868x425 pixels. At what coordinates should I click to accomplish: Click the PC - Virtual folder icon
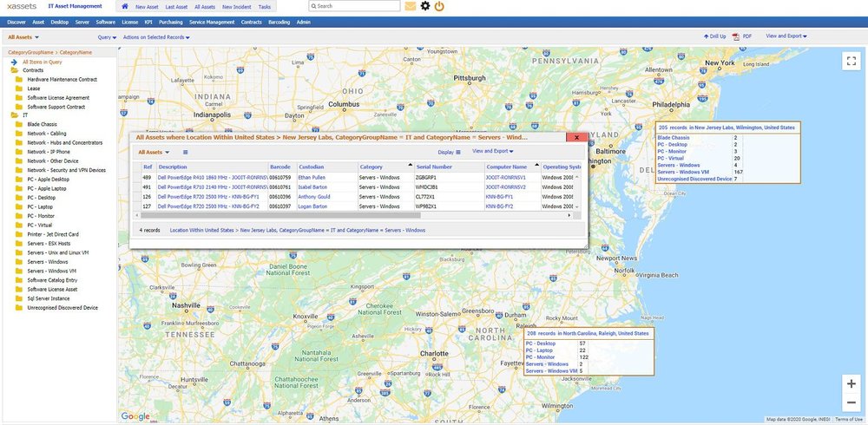click(19, 226)
